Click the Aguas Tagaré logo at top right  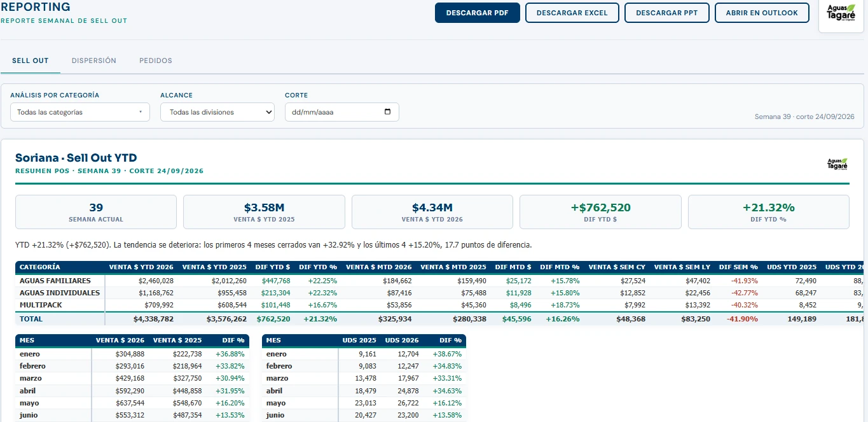[841, 13]
